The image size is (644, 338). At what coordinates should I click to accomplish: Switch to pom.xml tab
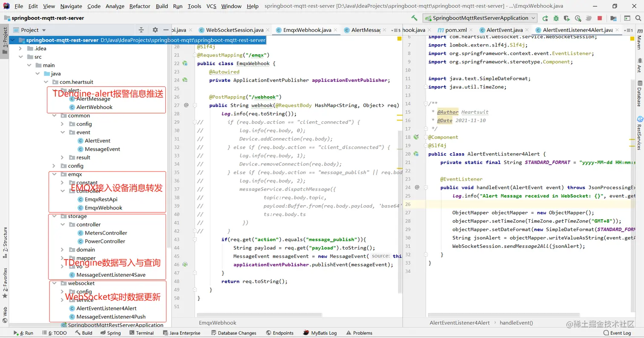(456, 30)
